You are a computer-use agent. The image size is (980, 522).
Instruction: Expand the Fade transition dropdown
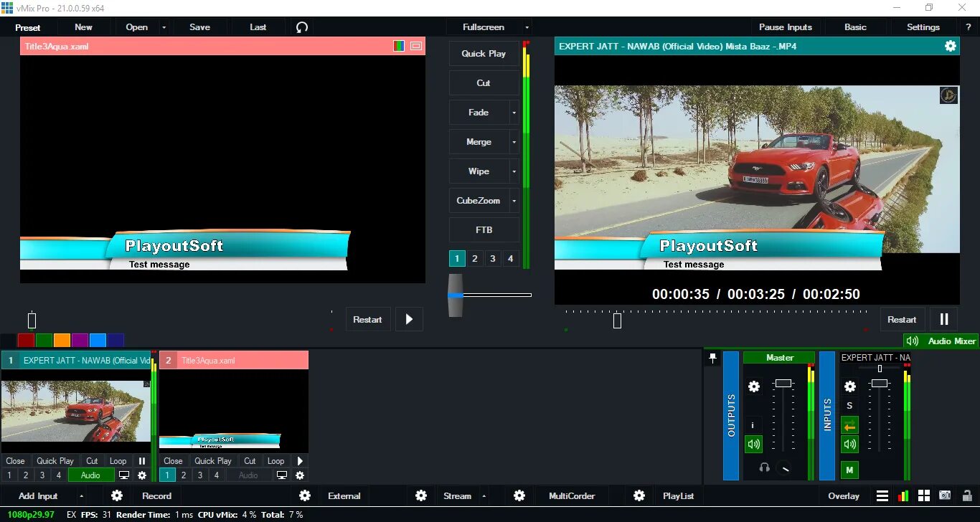pyautogui.click(x=514, y=113)
